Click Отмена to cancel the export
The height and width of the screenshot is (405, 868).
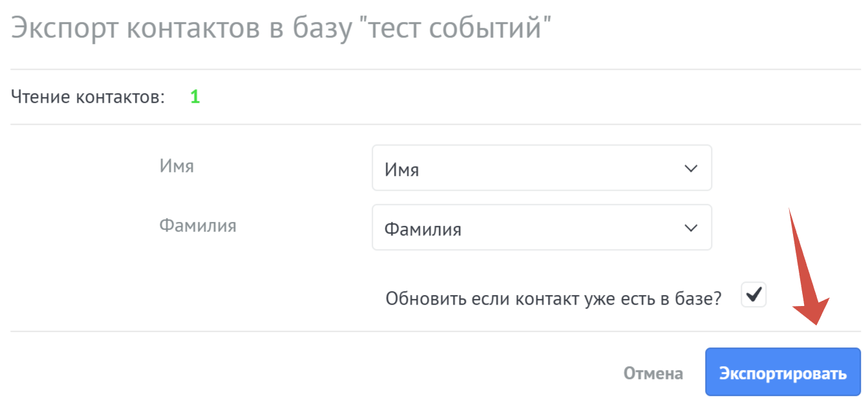point(653,373)
